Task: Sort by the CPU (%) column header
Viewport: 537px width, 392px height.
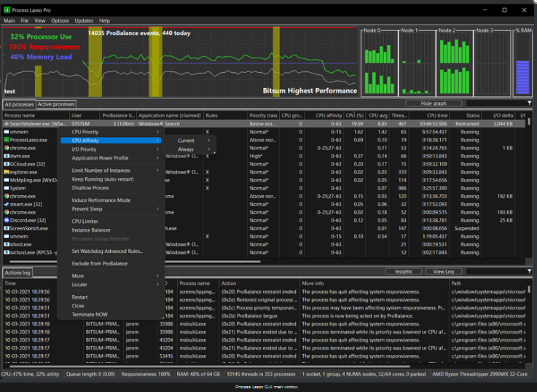Action: tap(355, 115)
